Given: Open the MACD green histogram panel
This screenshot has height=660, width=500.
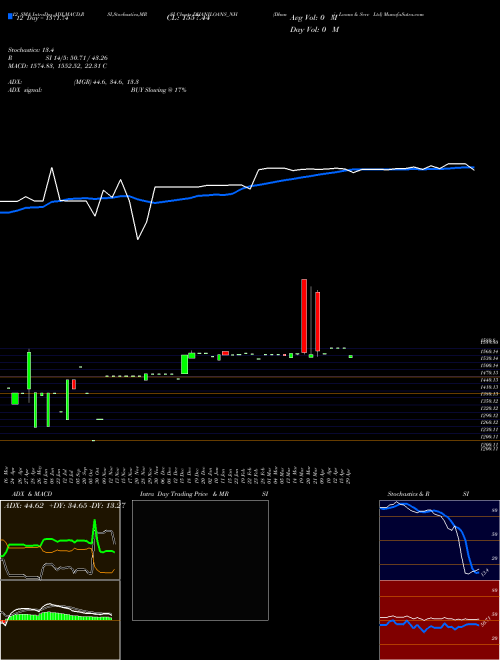Looking at the screenshot, I should pyautogui.click(x=60, y=620).
